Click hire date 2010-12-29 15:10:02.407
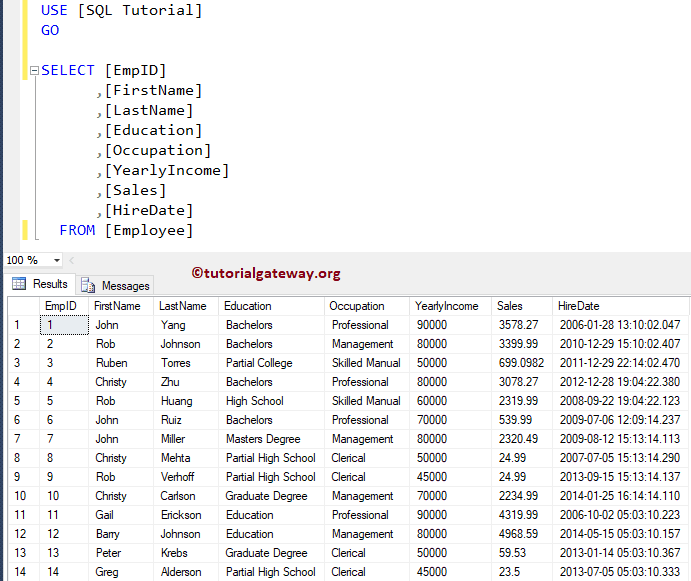 click(x=620, y=344)
